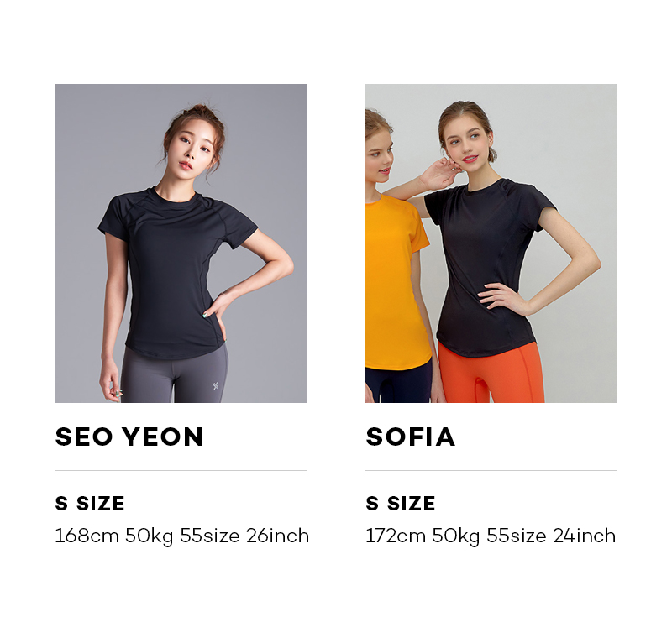
Task: Click Seo Yeon's 55size text
Action: [x=209, y=536]
